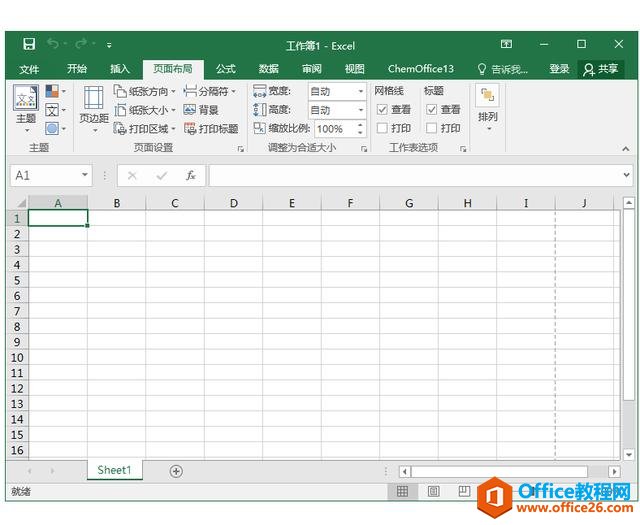
Task: Switch to the 开始 (Home) tab
Action: click(77, 69)
